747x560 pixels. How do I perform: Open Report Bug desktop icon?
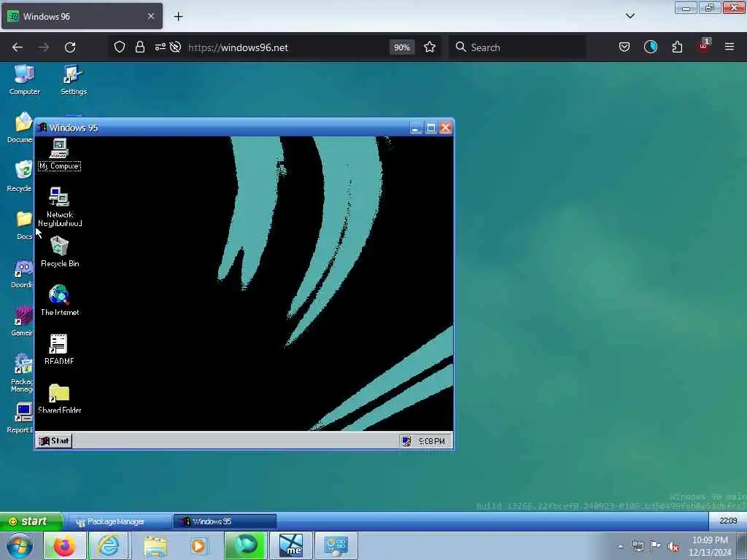pos(20,418)
